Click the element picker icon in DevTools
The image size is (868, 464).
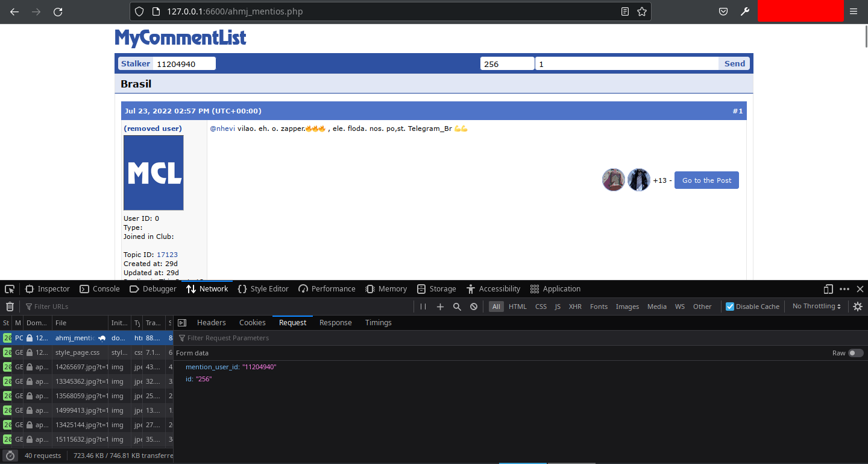click(x=10, y=289)
